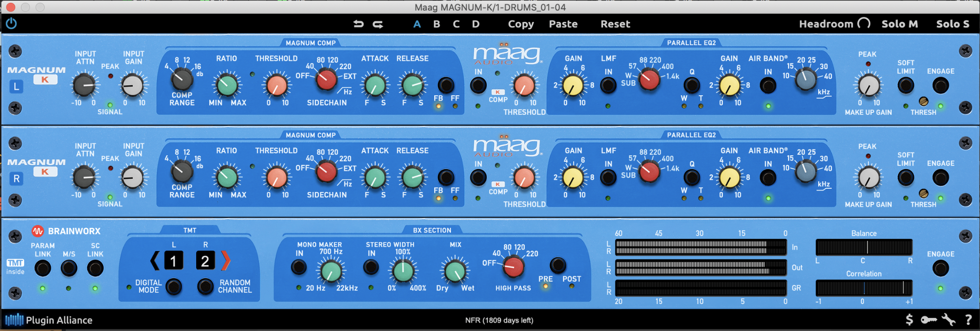Click the L channel compressor Threshold knob
The height and width of the screenshot is (331, 980).
click(x=277, y=85)
